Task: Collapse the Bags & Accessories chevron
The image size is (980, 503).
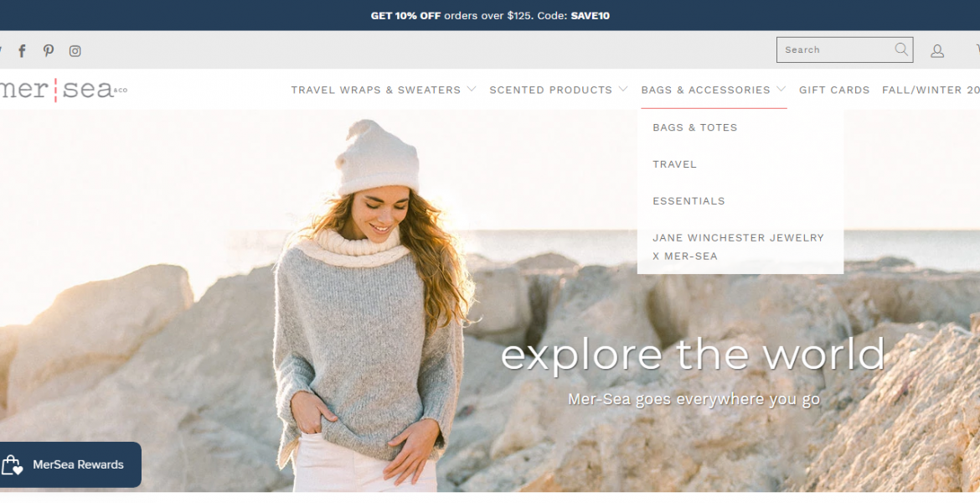Action: tap(781, 89)
